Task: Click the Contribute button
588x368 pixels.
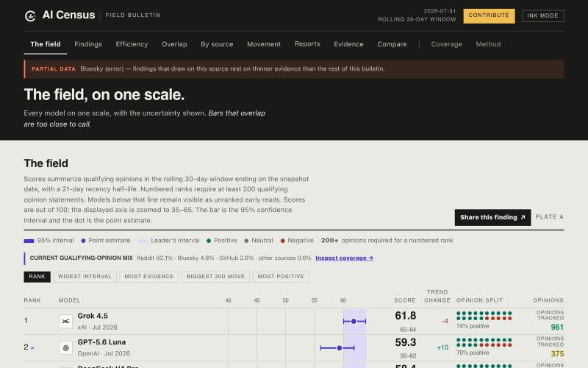Action: tap(489, 15)
